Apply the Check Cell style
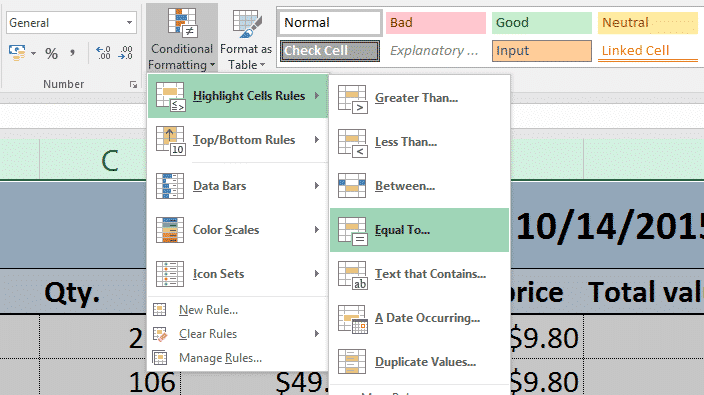704x395 pixels. coord(330,51)
